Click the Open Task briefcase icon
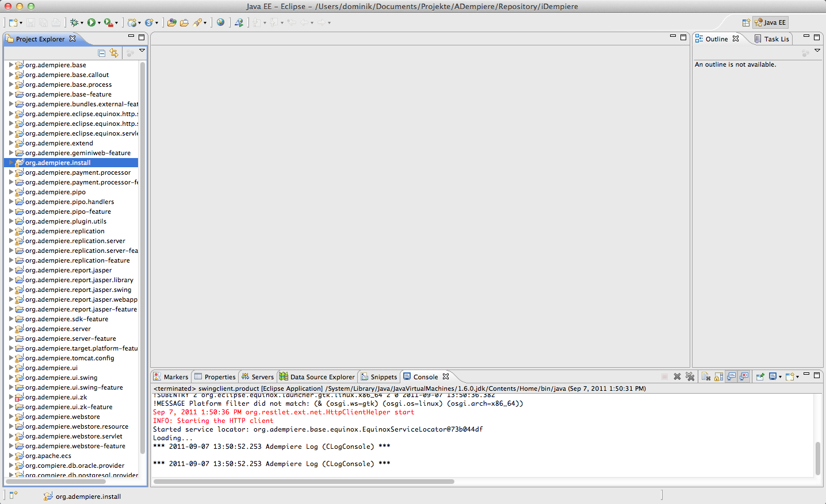The image size is (826, 504). click(x=184, y=22)
